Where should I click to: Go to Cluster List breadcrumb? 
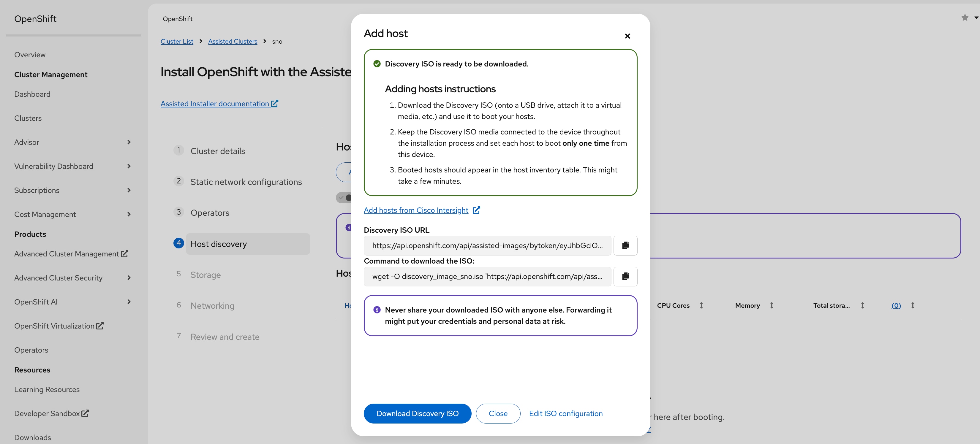177,41
